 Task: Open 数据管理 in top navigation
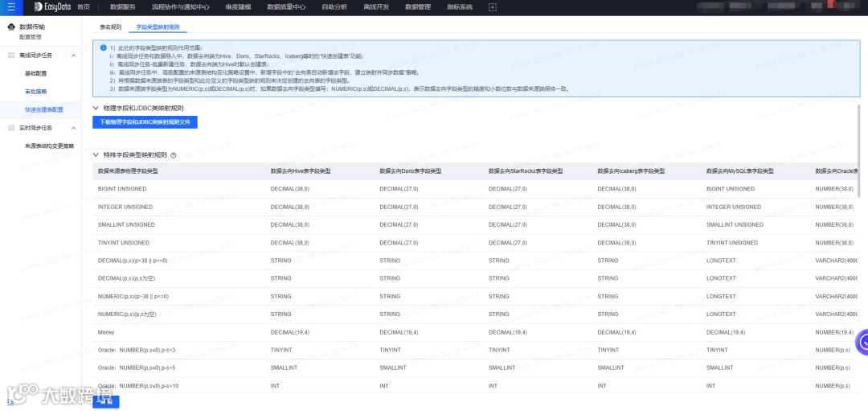point(418,7)
